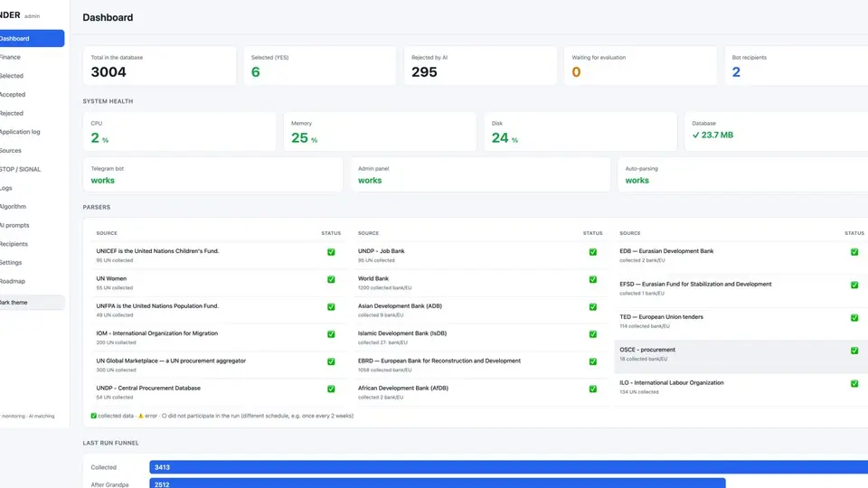Select 'EDB — Eurasian Development Bank' text
Image resolution: width=868 pixels, height=488 pixels.
tap(666, 250)
